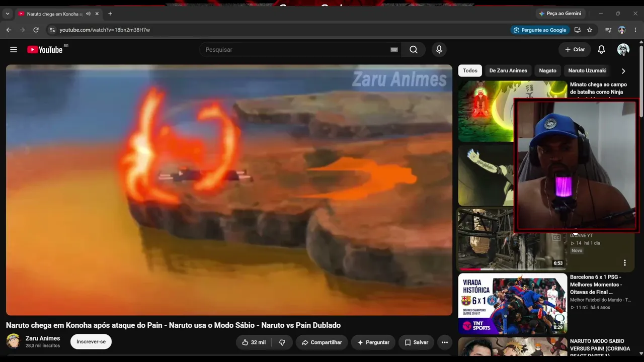Click the scrollbar up arrow
644x362 pixels.
pyautogui.click(x=641, y=42)
